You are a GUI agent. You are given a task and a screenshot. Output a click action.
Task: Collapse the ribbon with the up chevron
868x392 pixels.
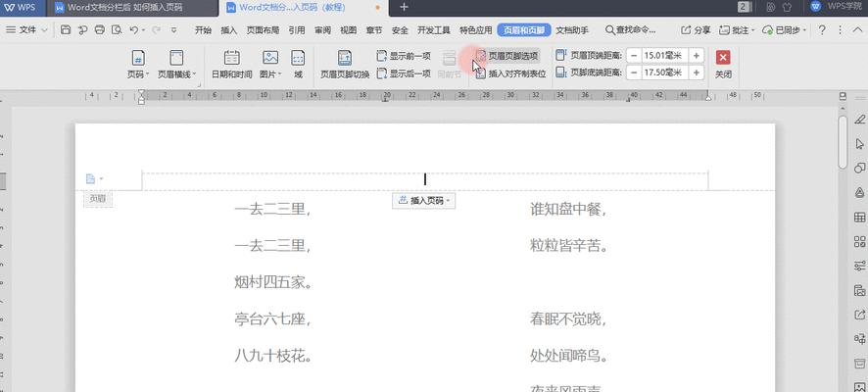click(857, 30)
